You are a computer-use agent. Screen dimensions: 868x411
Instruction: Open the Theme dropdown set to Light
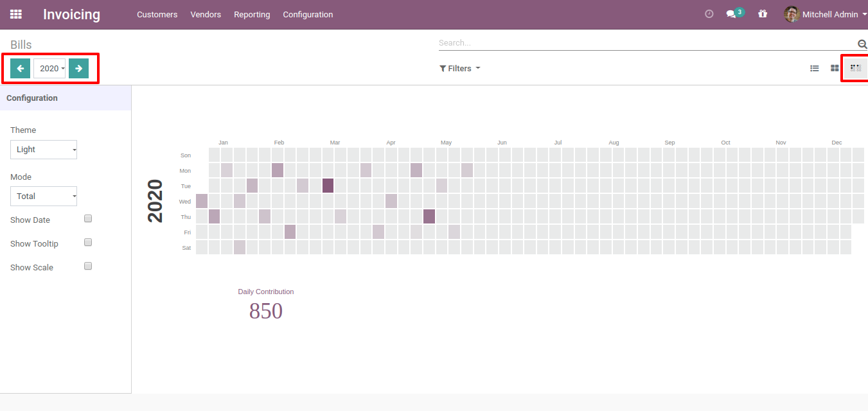44,150
